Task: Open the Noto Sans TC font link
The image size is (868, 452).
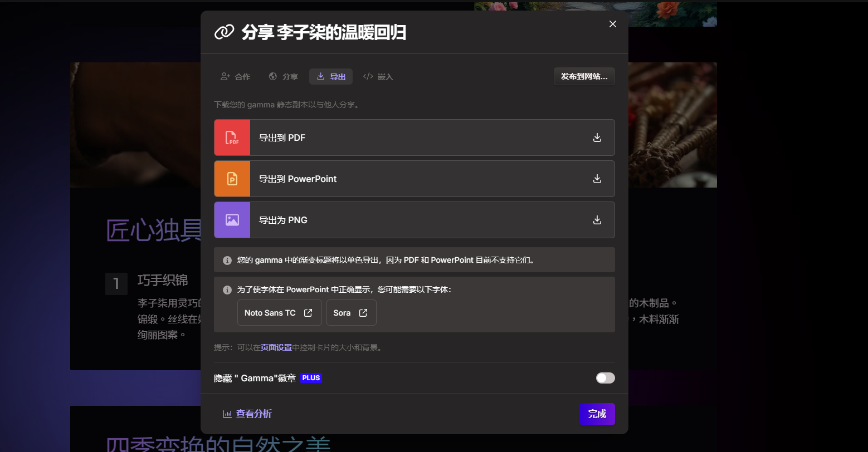Action: [280, 313]
